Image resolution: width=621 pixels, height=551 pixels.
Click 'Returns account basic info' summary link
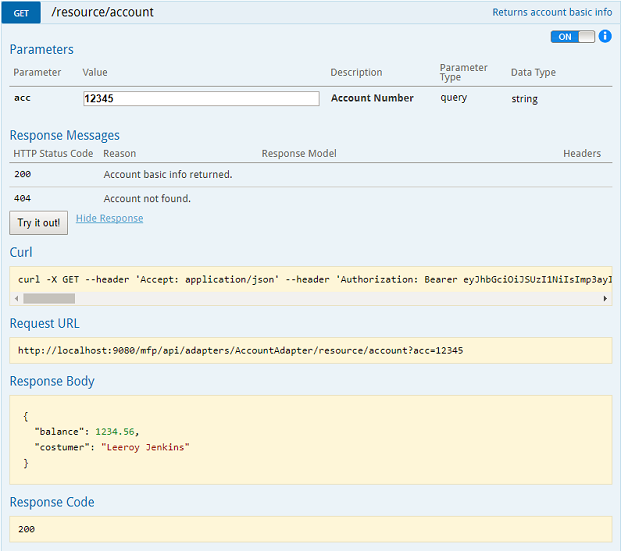552,12
